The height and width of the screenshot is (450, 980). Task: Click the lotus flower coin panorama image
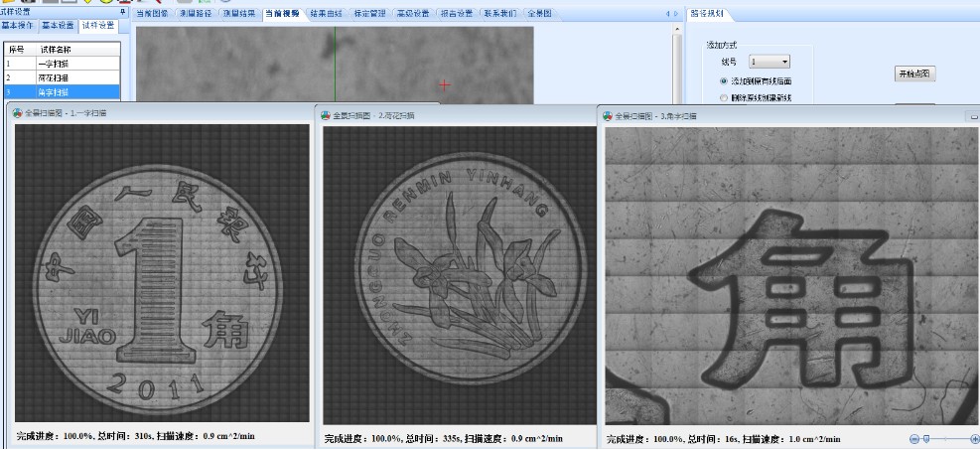pyautogui.click(x=460, y=275)
